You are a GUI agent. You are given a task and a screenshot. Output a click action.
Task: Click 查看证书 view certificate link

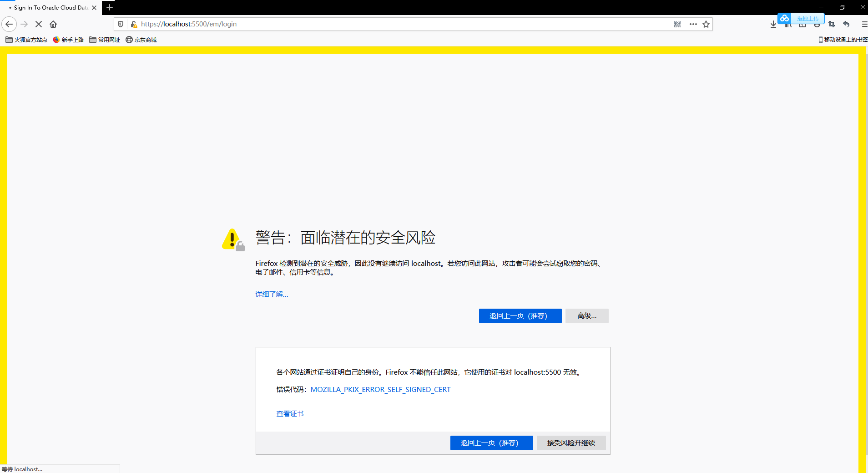(x=290, y=413)
